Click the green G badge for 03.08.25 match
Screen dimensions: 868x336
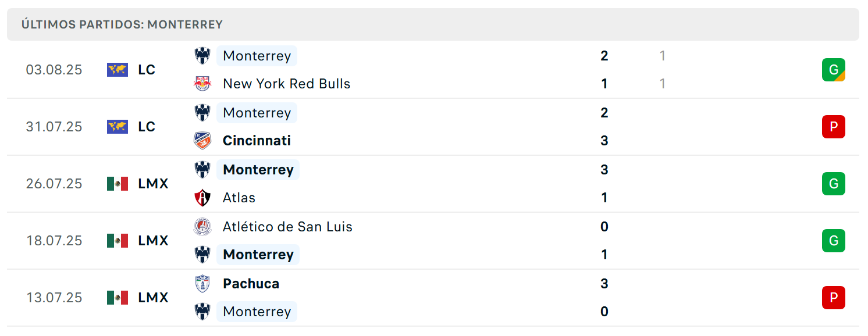[834, 70]
